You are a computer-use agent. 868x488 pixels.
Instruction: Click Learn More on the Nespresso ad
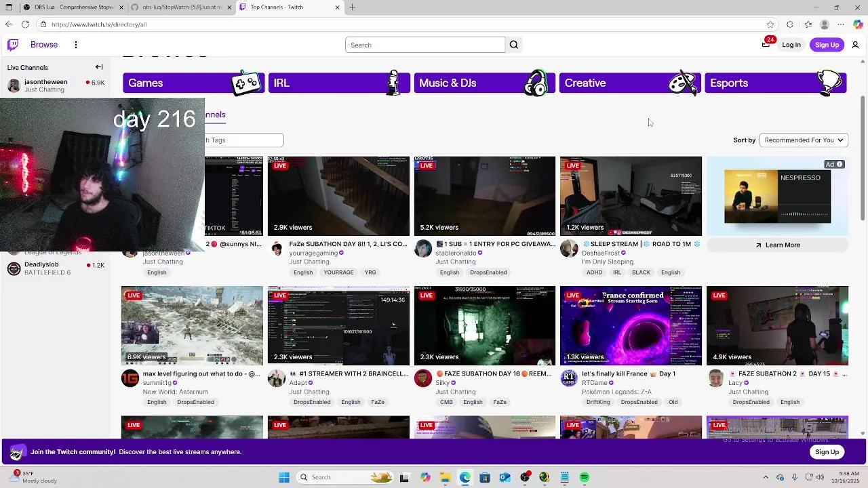pos(778,245)
